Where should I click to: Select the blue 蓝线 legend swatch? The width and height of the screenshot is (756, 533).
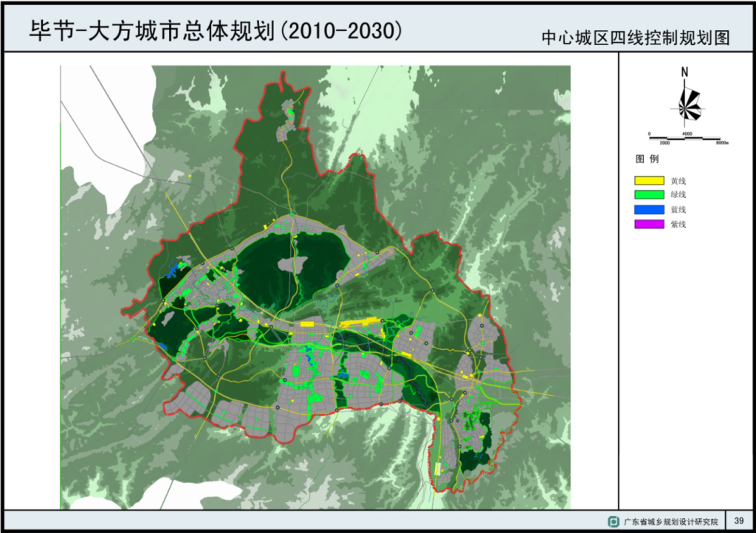648,210
